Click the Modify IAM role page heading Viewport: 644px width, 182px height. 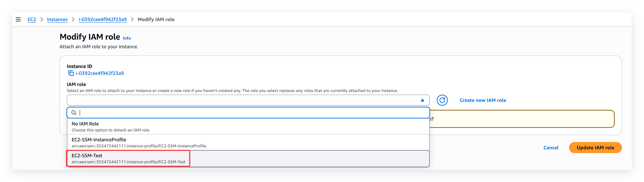[90, 37]
